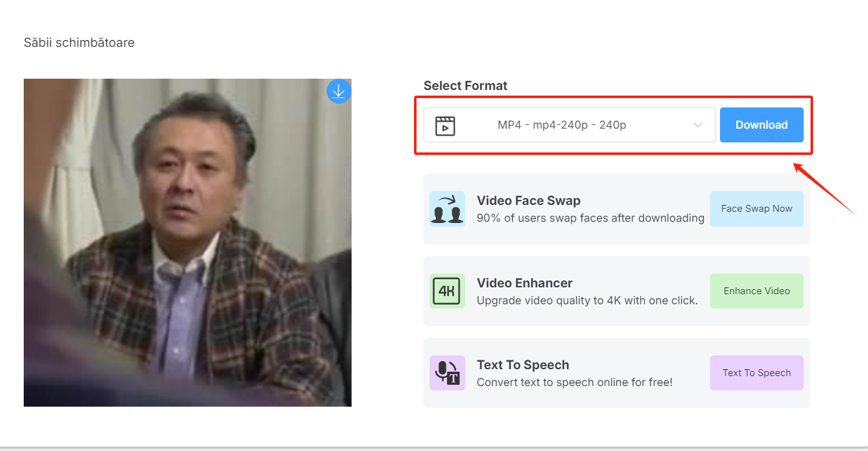
Task: Select the Video Face Swap dual-faces icon
Action: (x=447, y=209)
